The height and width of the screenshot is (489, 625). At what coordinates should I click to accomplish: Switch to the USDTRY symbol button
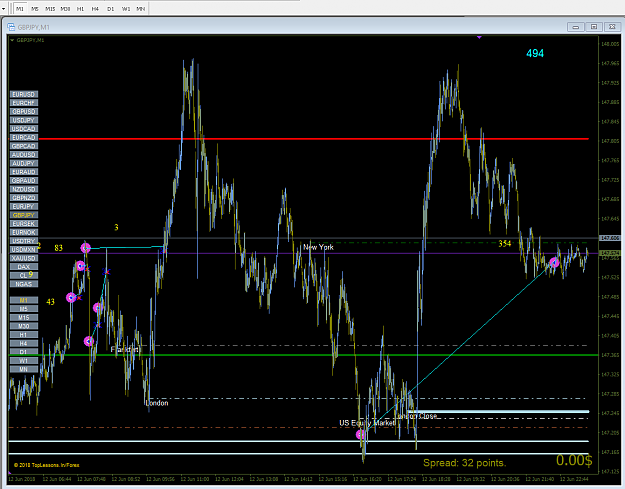tap(24, 241)
